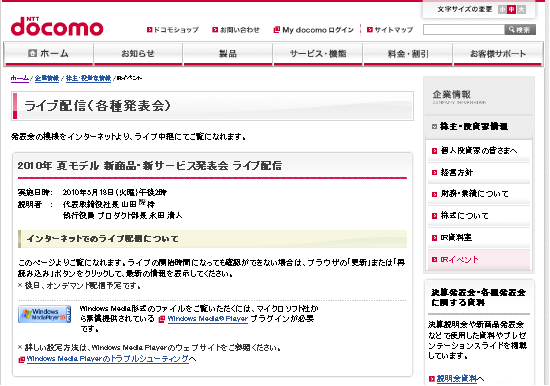Open the ドコモショップ link
Image resolution: width=550 pixels, height=386 pixels.
173,30
